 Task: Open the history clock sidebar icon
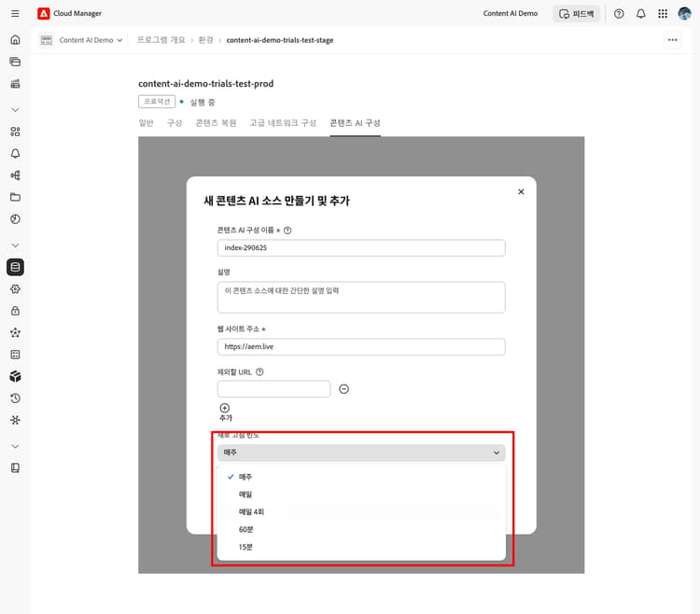[x=15, y=398]
